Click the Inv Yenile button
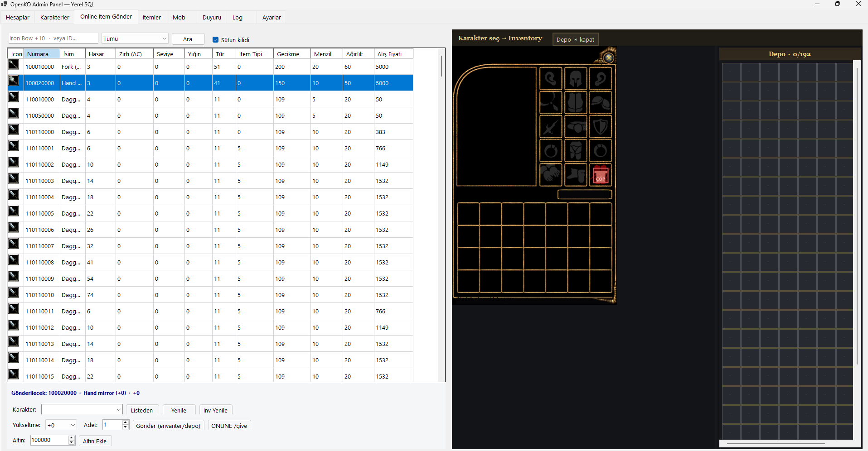This screenshot has height=451, width=868. click(215, 410)
